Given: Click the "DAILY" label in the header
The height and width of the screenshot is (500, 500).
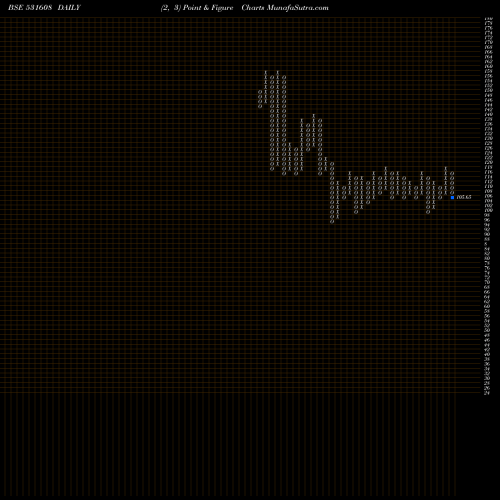Looking at the screenshot, I should 69,8.
